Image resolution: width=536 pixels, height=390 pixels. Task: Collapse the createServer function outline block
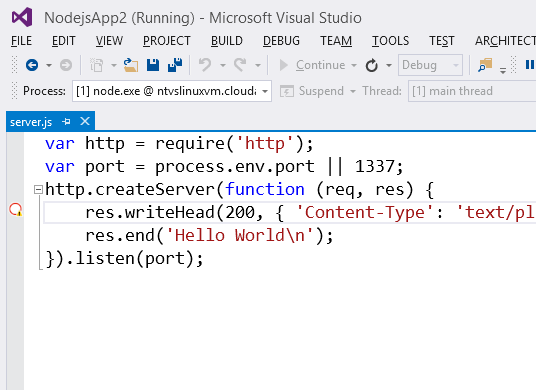pos(38,189)
